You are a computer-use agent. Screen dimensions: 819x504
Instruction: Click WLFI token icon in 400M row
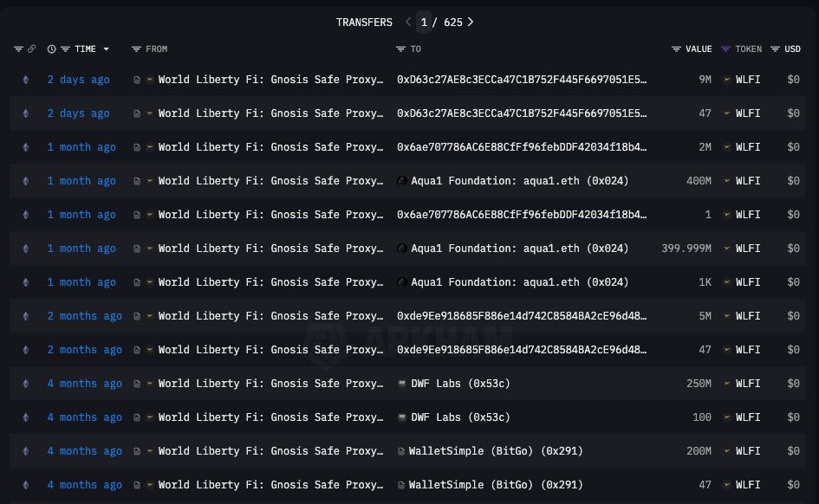point(726,181)
